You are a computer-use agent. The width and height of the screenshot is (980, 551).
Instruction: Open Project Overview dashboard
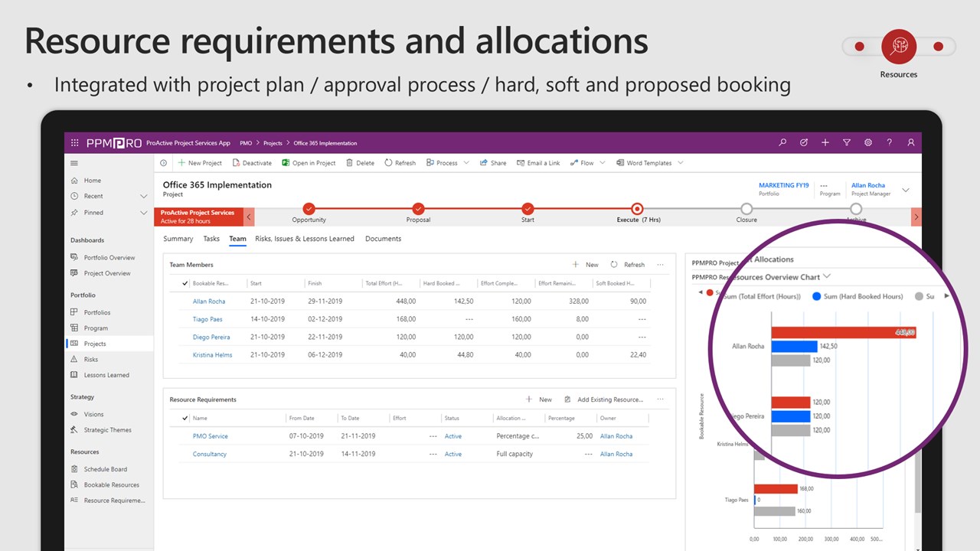[107, 273]
